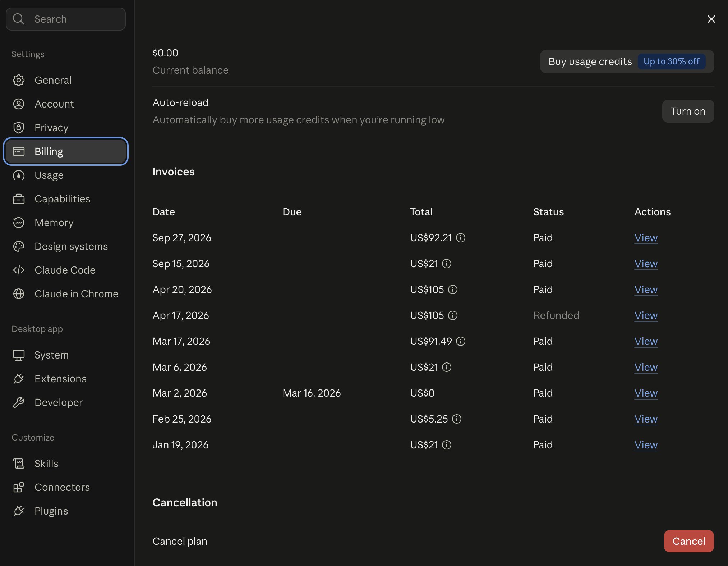View the Jan 19, 2026 invoice
The height and width of the screenshot is (566, 728).
(x=646, y=445)
